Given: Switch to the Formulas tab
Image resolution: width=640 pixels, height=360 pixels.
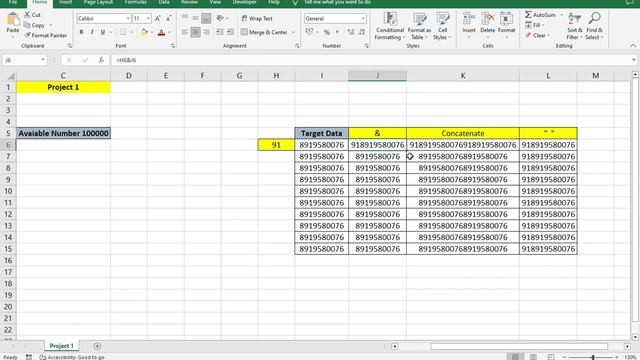Looking at the screenshot, I should (x=136, y=2).
